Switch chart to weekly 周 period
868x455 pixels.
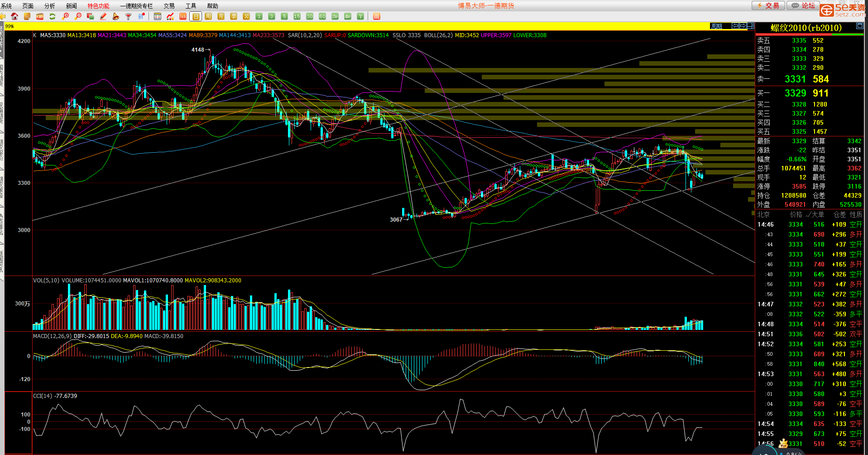pyautogui.click(x=208, y=16)
